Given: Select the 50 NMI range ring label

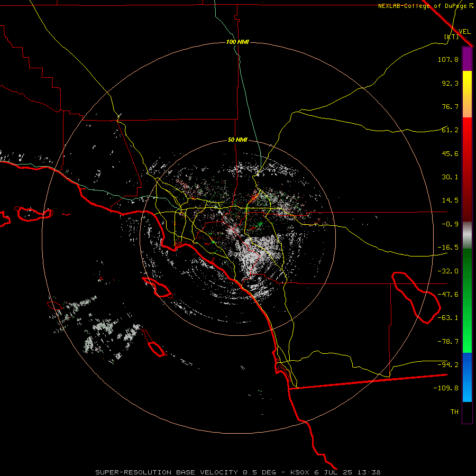Looking at the screenshot, I should point(237,140).
